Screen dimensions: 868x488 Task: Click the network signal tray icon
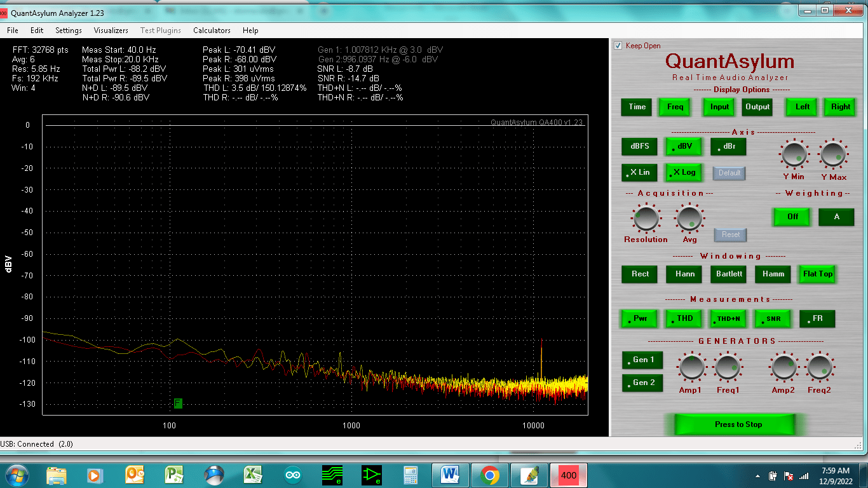tap(804, 476)
